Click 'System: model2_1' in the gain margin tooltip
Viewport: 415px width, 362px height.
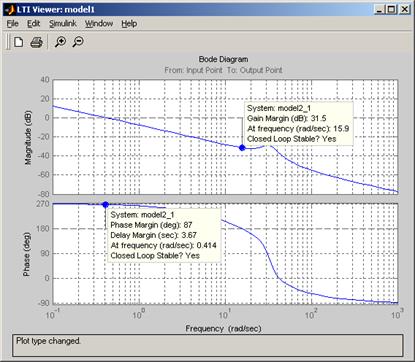(x=279, y=108)
